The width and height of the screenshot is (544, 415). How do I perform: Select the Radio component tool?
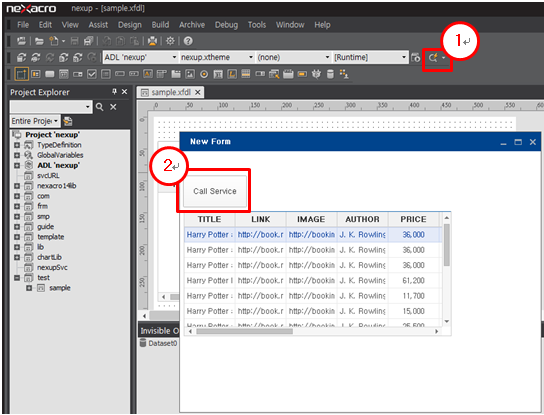point(204,74)
